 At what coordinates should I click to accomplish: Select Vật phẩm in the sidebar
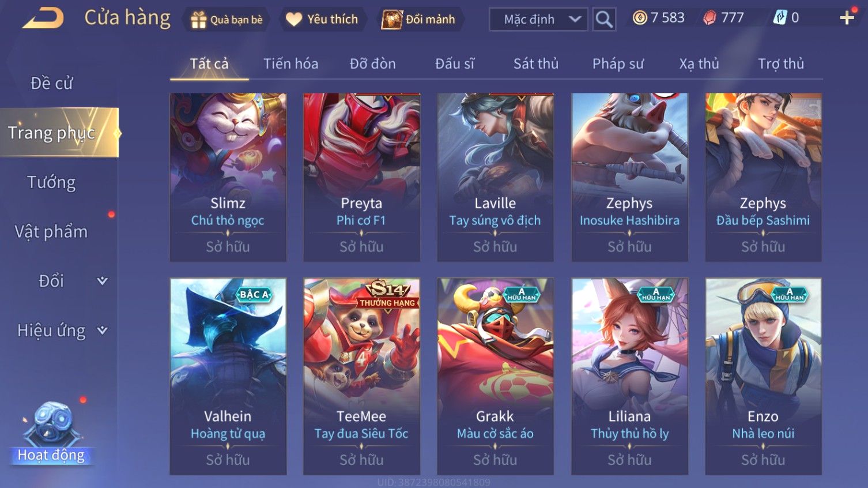(51, 232)
